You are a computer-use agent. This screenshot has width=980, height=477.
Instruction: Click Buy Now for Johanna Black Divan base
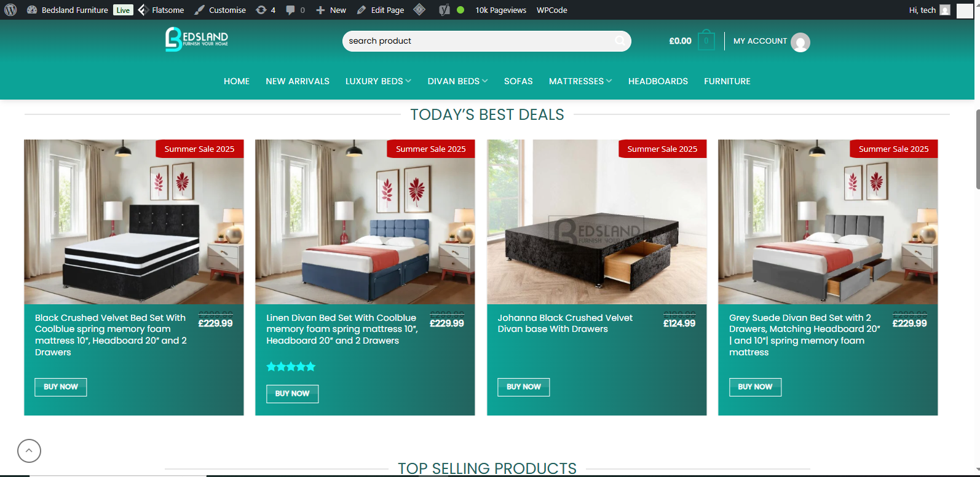(x=523, y=387)
